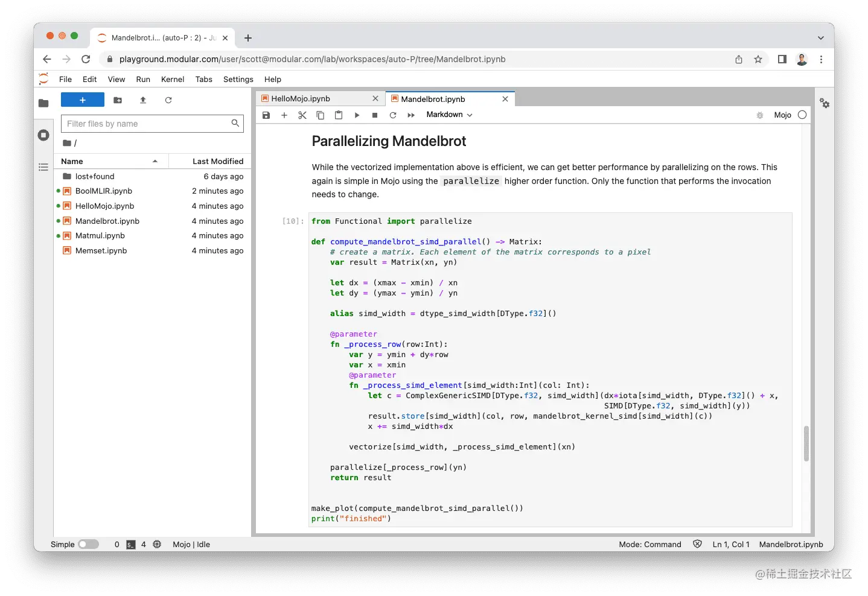Open the file browser folder sidebar icon
Screen dimensions: 868x596
43,103
